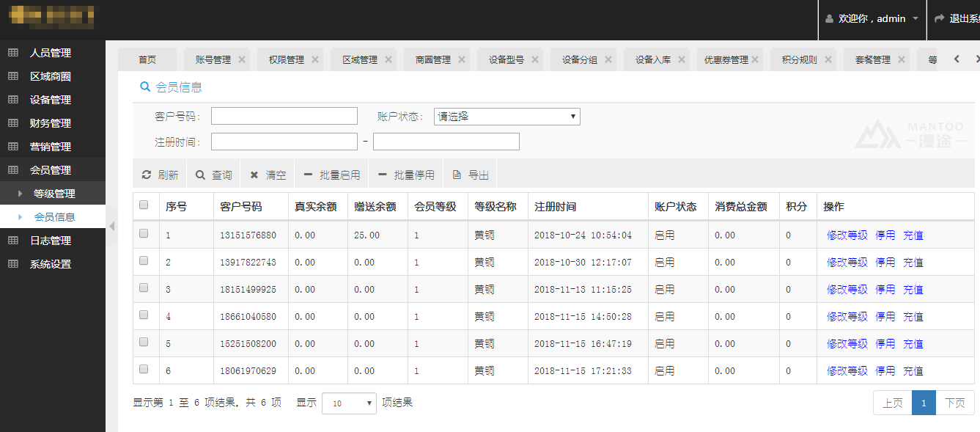Click 批量停用 batch disable button

pos(406,175)
